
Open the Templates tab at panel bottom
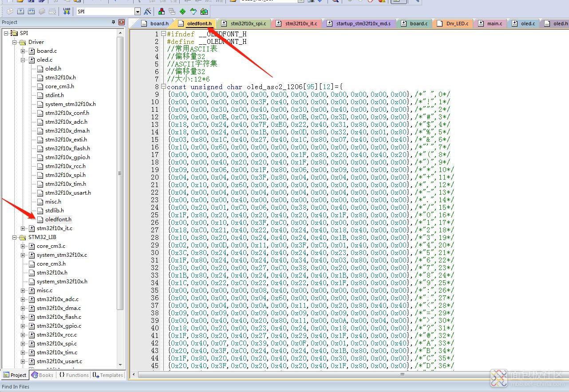tap(108, 375)
